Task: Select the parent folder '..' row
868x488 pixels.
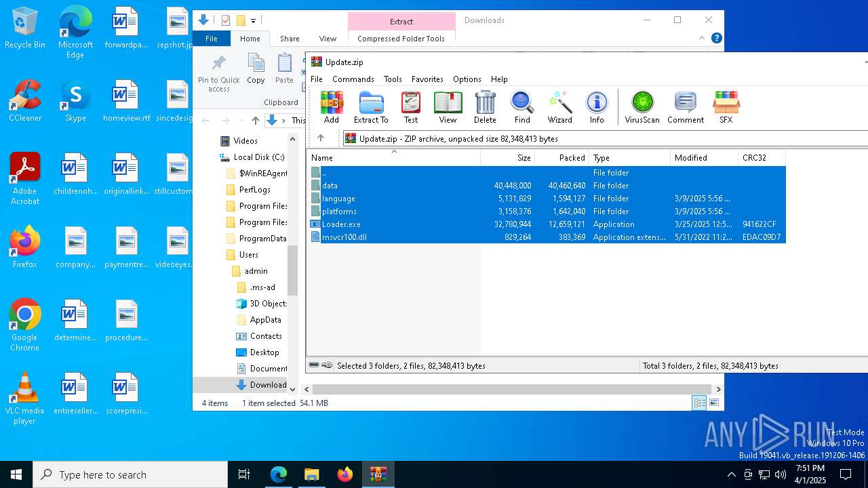Action: [x=547, y=173]
